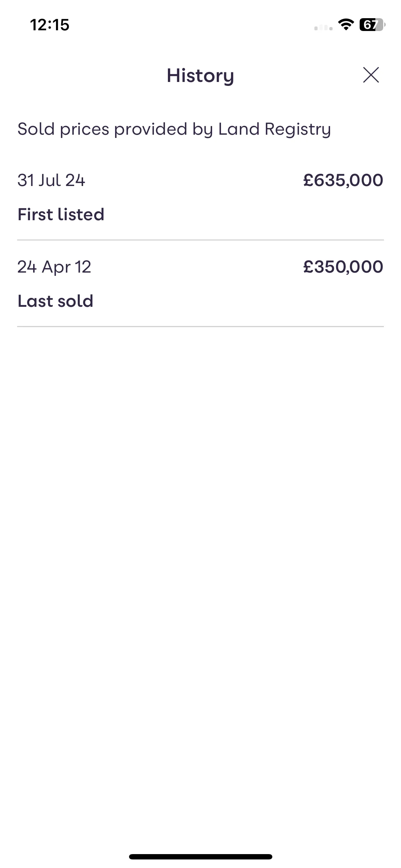Tap the History title

[x=200, y=76]
